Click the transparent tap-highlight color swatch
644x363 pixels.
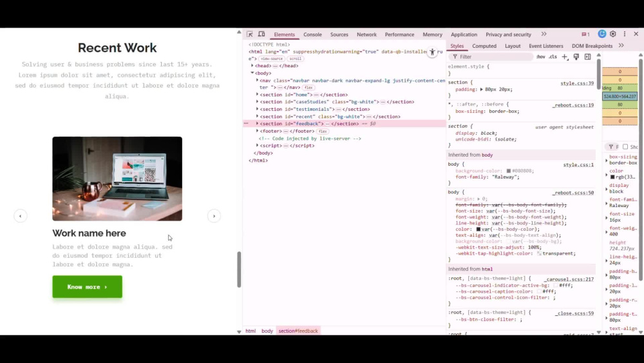(x=539, y=253)
